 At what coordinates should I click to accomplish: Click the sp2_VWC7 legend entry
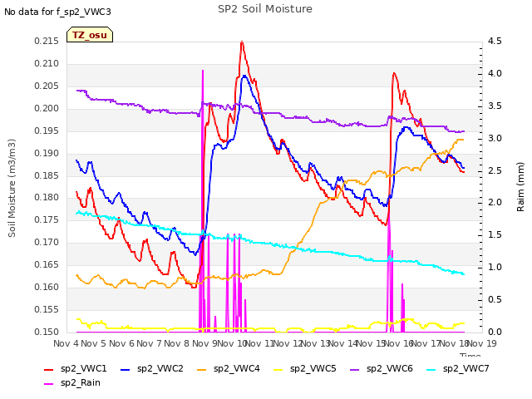click(458, 369)
